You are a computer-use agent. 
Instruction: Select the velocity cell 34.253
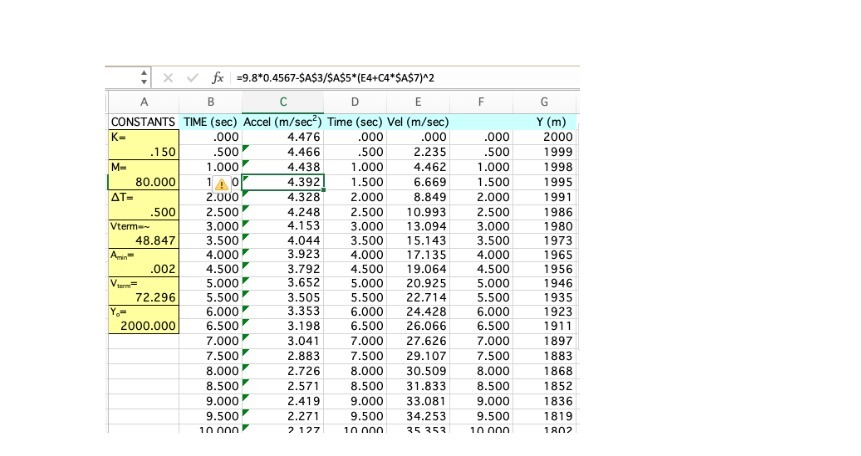[418, 416]
